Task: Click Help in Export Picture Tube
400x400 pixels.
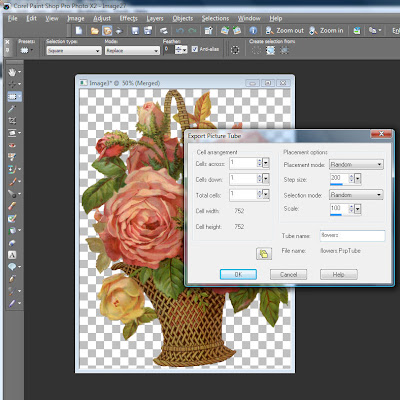Action: tap(339, 275)
